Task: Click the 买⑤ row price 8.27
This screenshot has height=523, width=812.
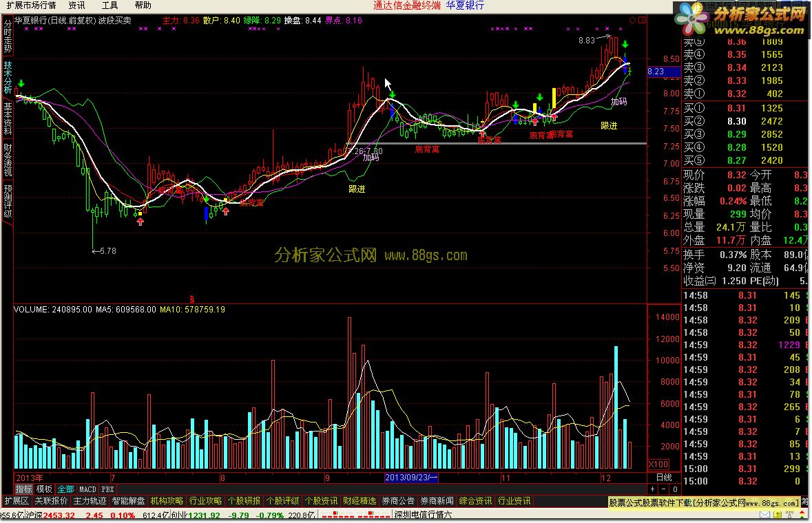Action: click(x=736, y=160)
